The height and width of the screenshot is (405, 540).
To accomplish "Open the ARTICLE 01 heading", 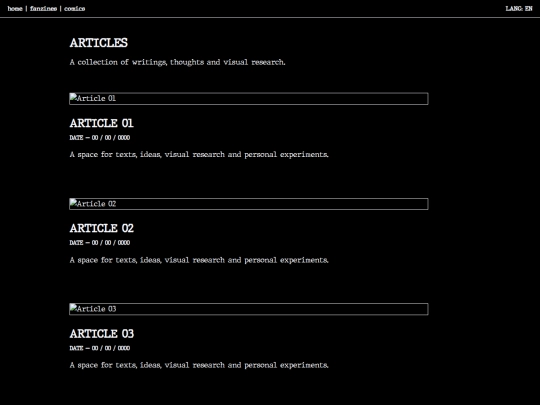I will (102, 123).
